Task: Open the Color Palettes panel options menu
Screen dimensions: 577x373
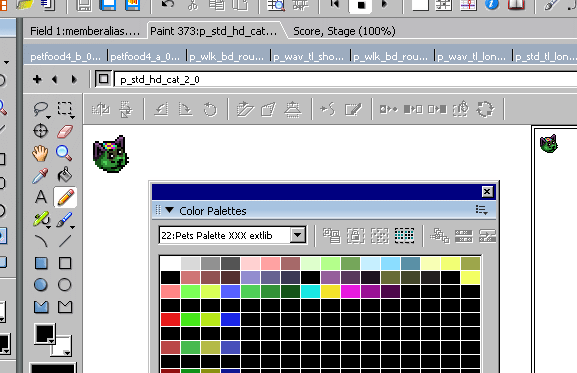Action: (481, 210)
